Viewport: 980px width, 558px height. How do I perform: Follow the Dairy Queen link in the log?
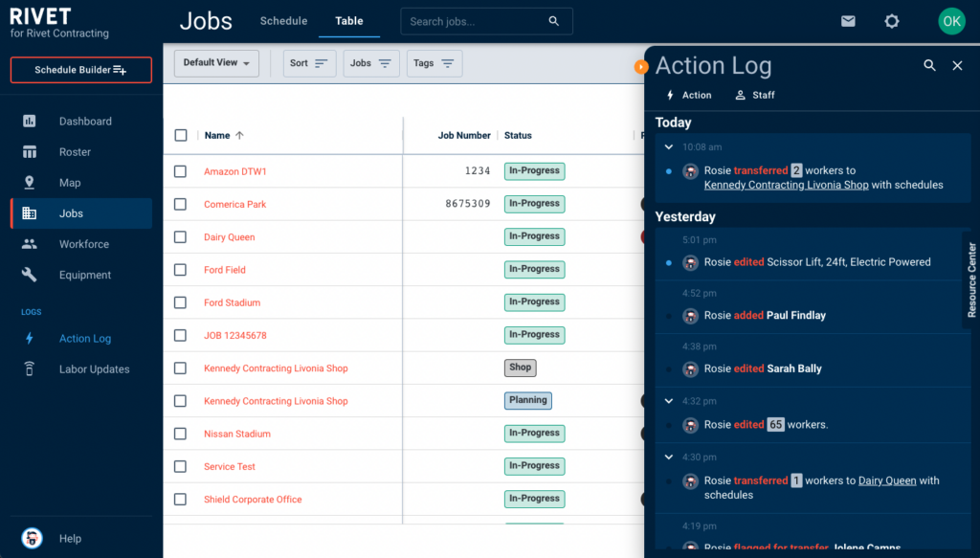[887, 480]
